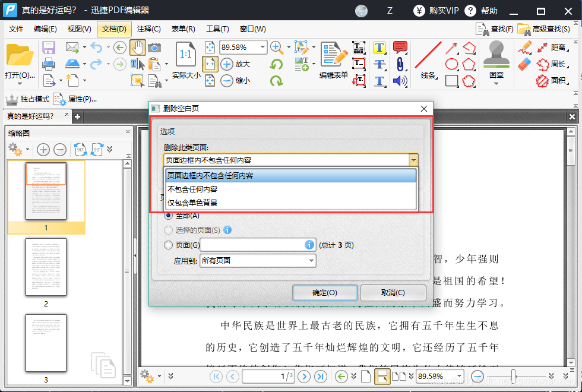Click the page range 页面(G) input field
Screen dimensions: 582x392
click(x=258, y=245)
